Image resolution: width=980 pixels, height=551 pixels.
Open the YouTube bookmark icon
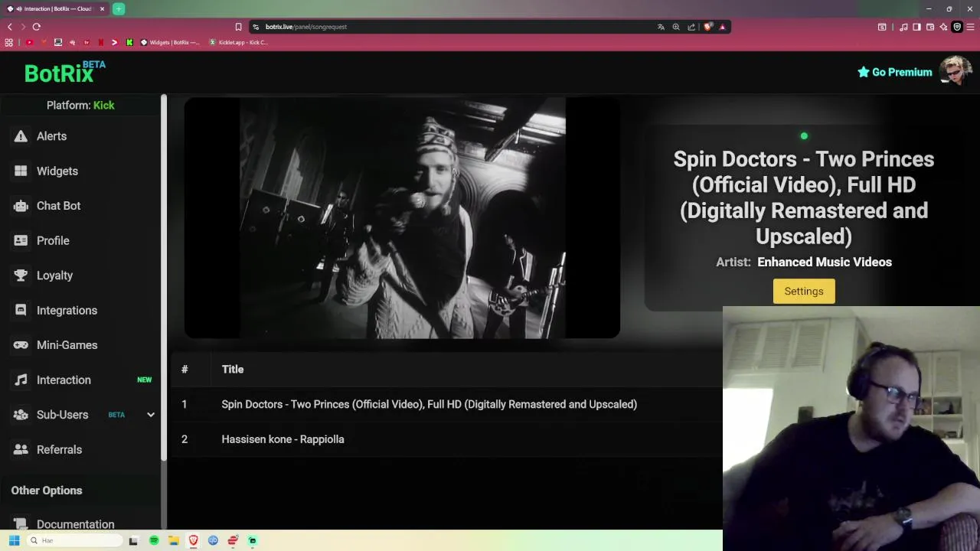29,42
